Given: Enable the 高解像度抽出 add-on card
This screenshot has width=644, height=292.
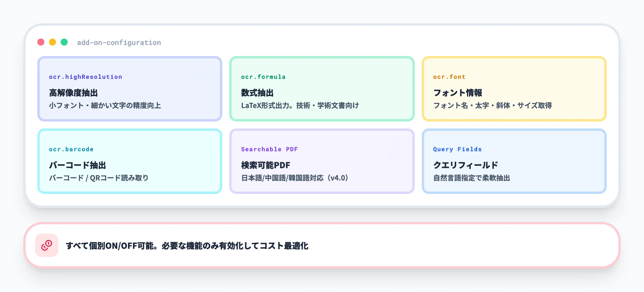Looking at the screenshot, I should pos(129,88).
